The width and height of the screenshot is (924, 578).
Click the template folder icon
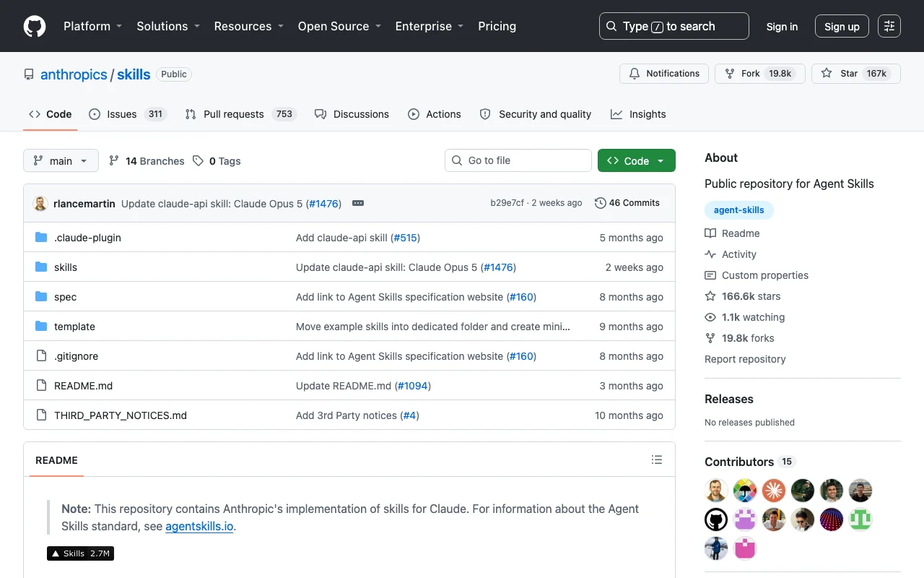click(41, 327)
